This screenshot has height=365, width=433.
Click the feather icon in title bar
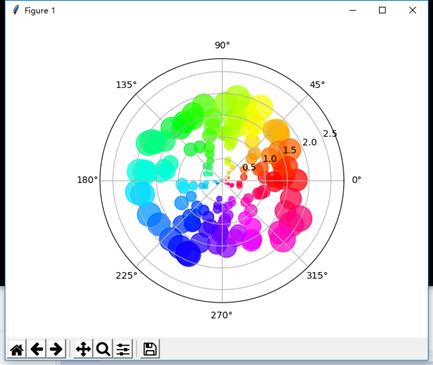15,10
